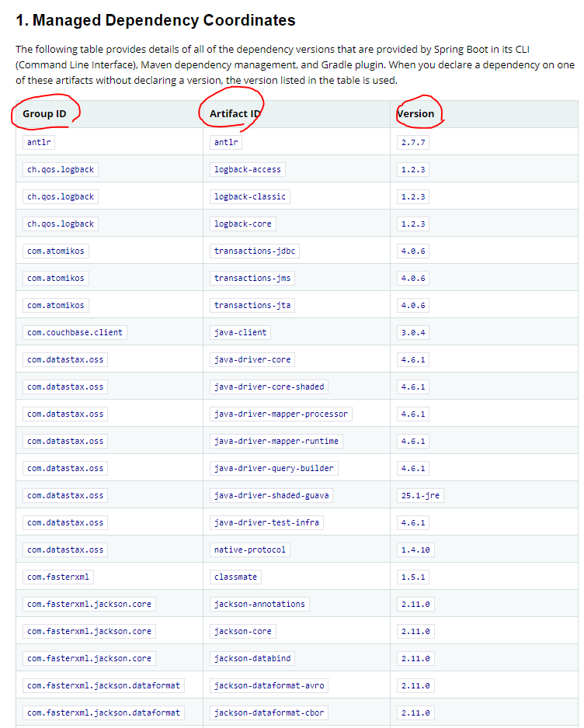Click the logback-access artifact cell
The image size is (584, 728).
248,169
